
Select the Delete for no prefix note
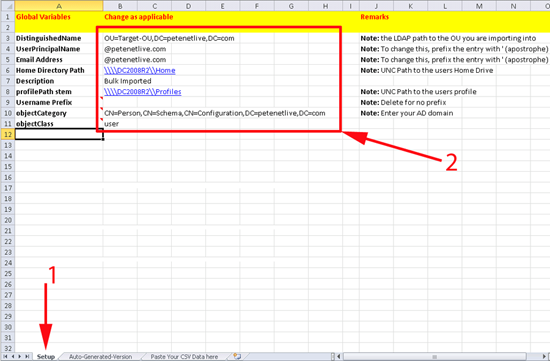(403, 102)
